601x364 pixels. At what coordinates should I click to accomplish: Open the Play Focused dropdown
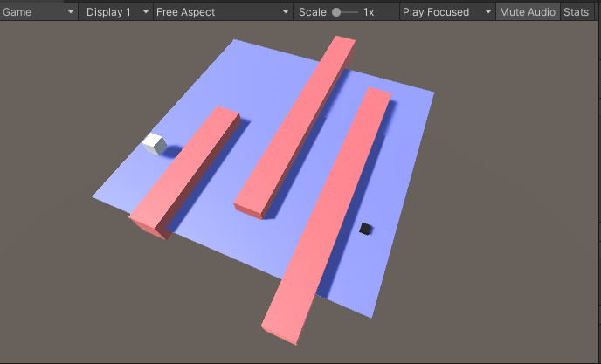pyautogui.click(x=447, y=12)
